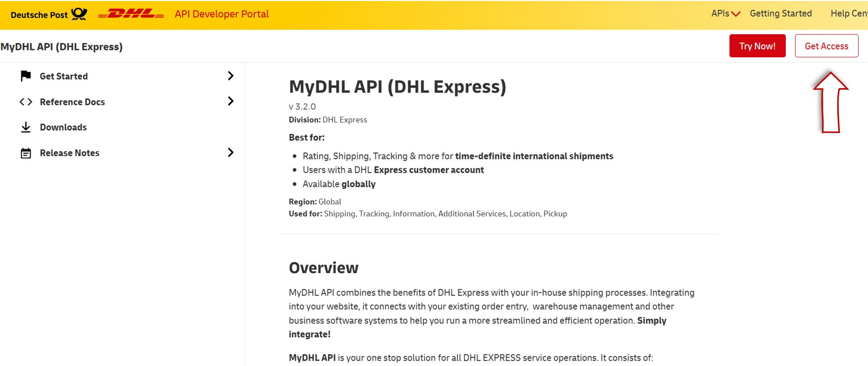Click the DHL logo in header
The height and width of the screenshot is (366, 868).
tap(131, 14)
